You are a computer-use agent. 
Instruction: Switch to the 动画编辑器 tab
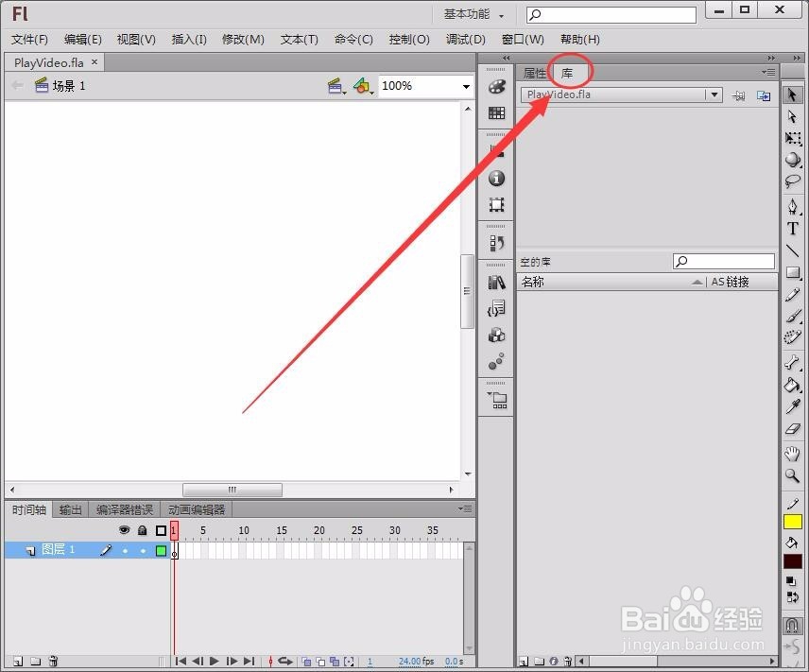coord(197,510)
